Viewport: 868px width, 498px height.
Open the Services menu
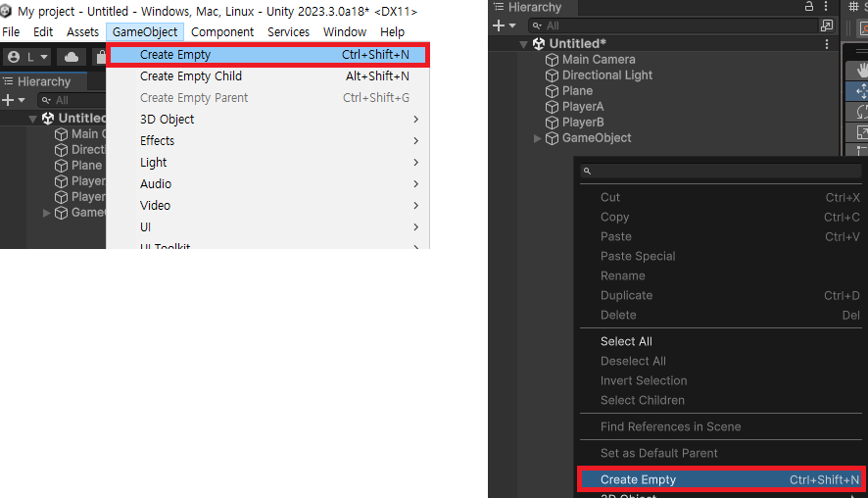[x=288, y=32]
